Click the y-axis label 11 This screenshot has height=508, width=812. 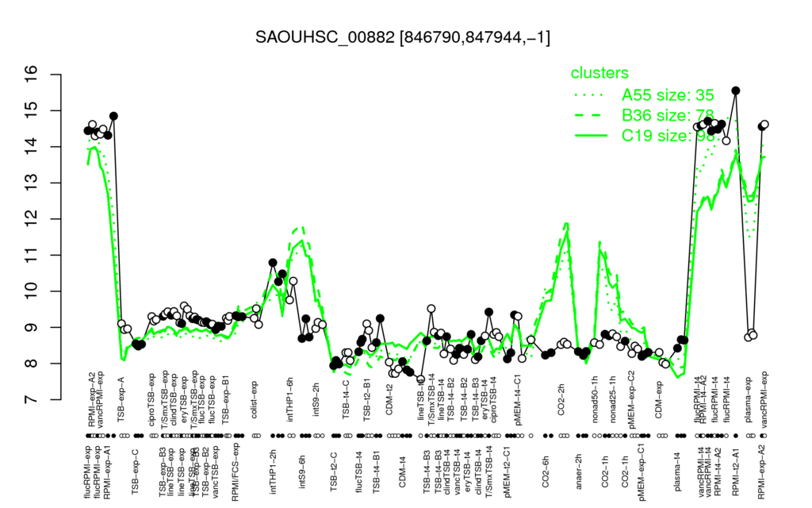click(32, 255)
